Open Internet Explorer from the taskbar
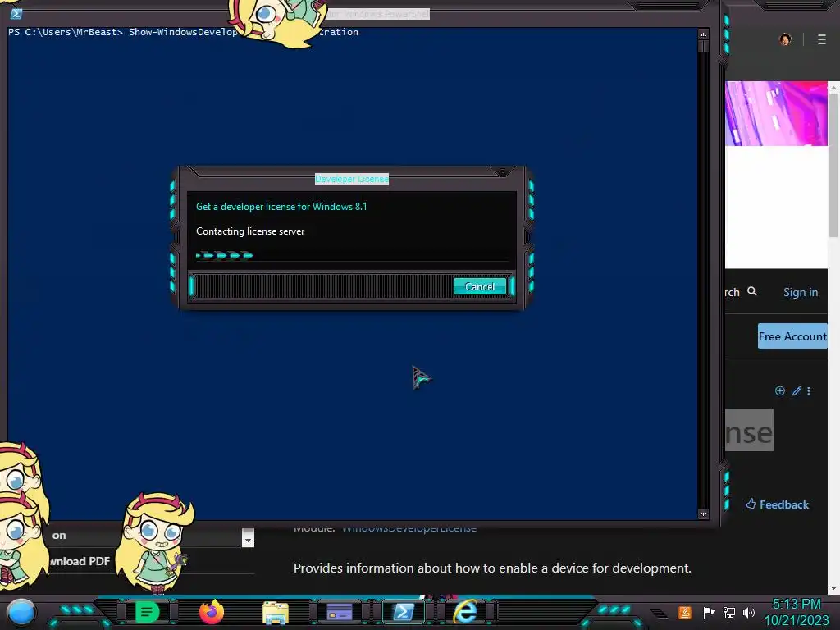 (x=466, y=611)
